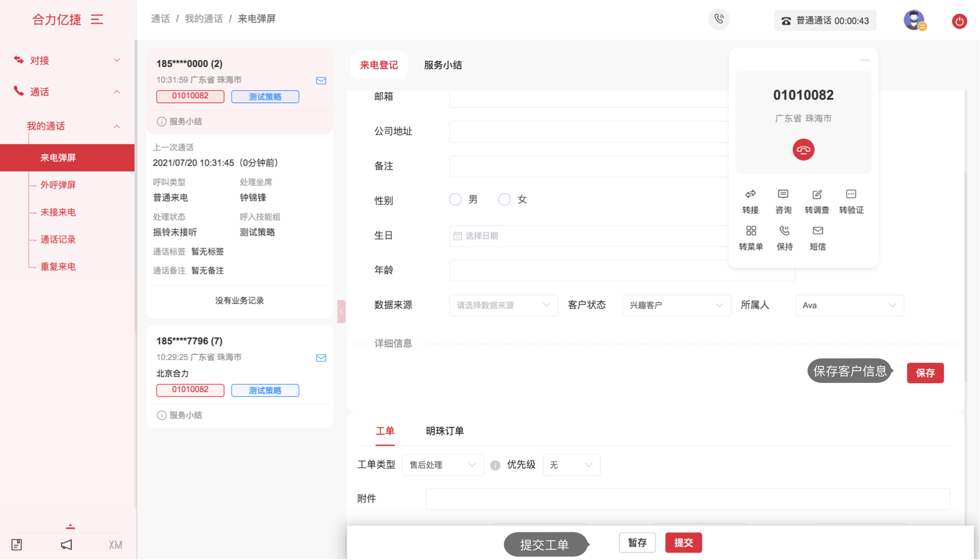The width and height of the screenshot is (980, 560).
Task: Hang up the call with red button
Action: pyautogui.click(x=803, y=150)
